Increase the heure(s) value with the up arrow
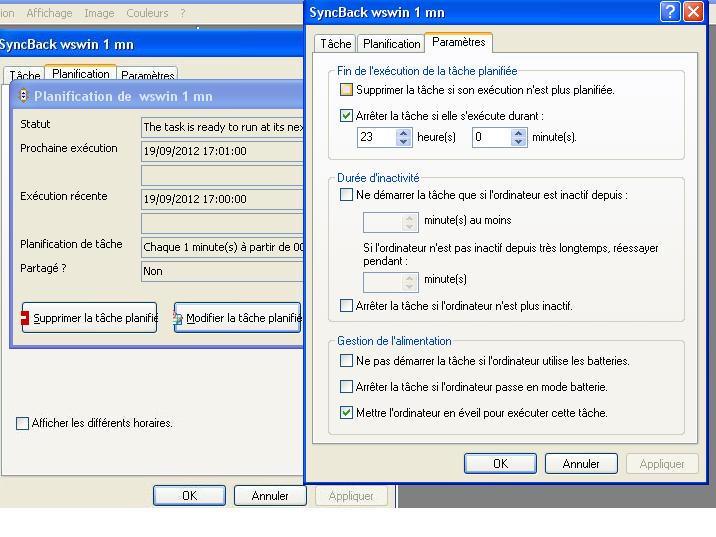Screen dimensions: 716x537 pos(403,133)
